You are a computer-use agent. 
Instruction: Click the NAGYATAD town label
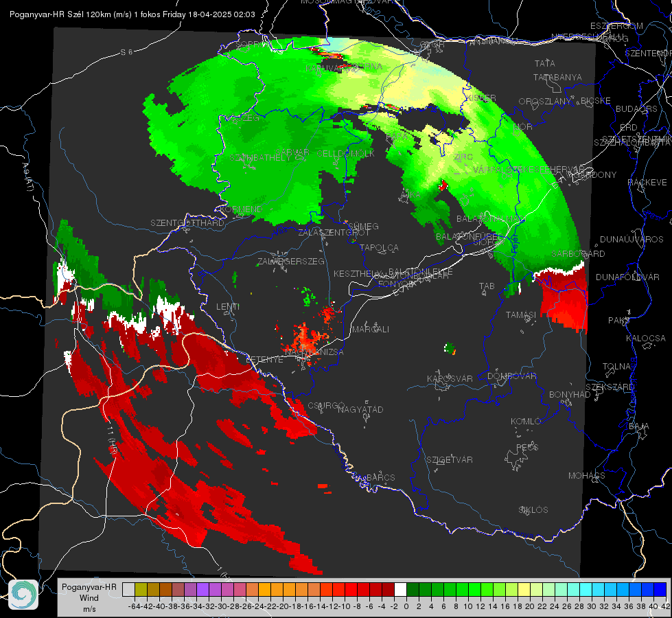click(x=360, y=409)
